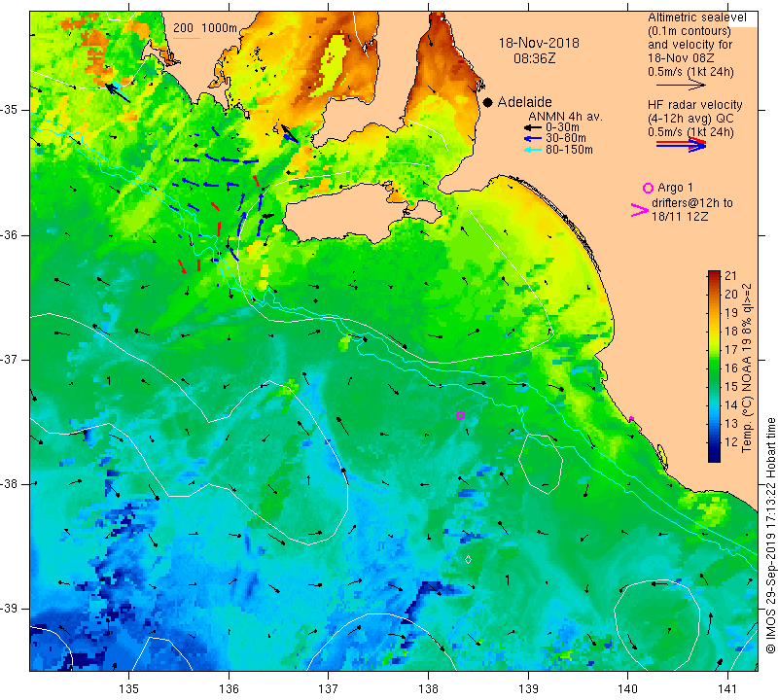Click the -36 latitude axis label
The width and height of the screenshot is (778, 700).
click(x=10, y=234)
